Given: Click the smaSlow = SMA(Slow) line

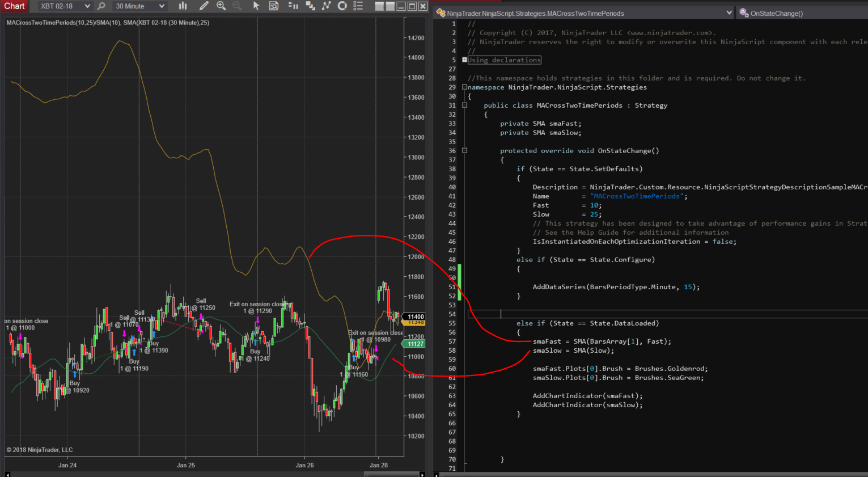Looking at the screenshot, I should point(573,351).
